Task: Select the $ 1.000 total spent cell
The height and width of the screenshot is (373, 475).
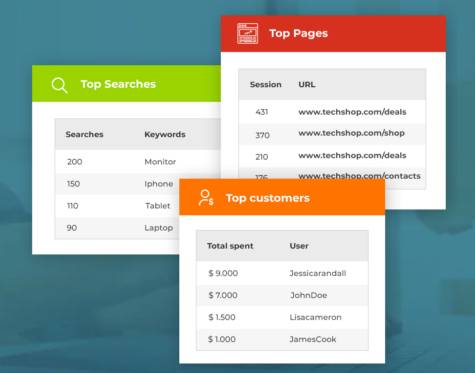Action: 222,339
